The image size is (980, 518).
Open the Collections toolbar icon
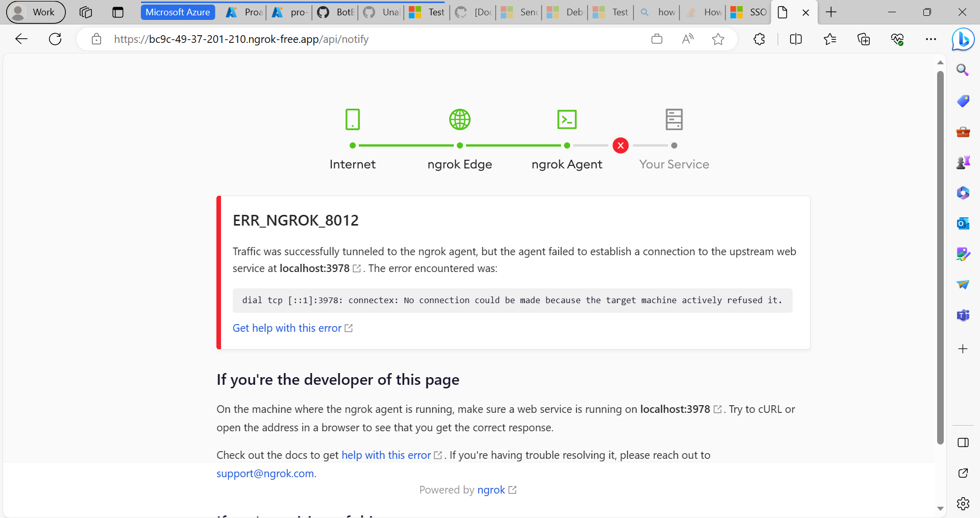click(864, 39)
